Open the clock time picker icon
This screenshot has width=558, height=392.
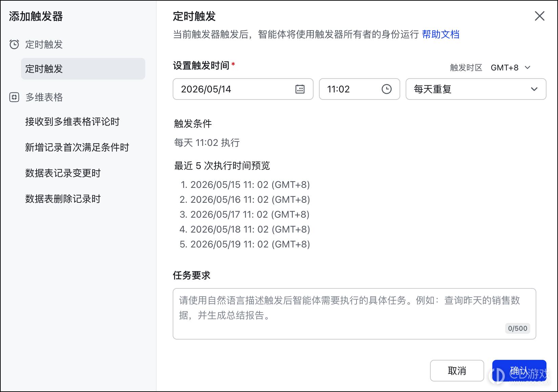(x=387, y=89)
